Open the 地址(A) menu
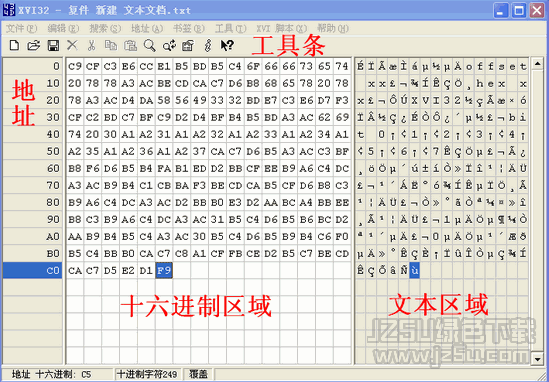This screenshot has height=382, width=549. 147,28
